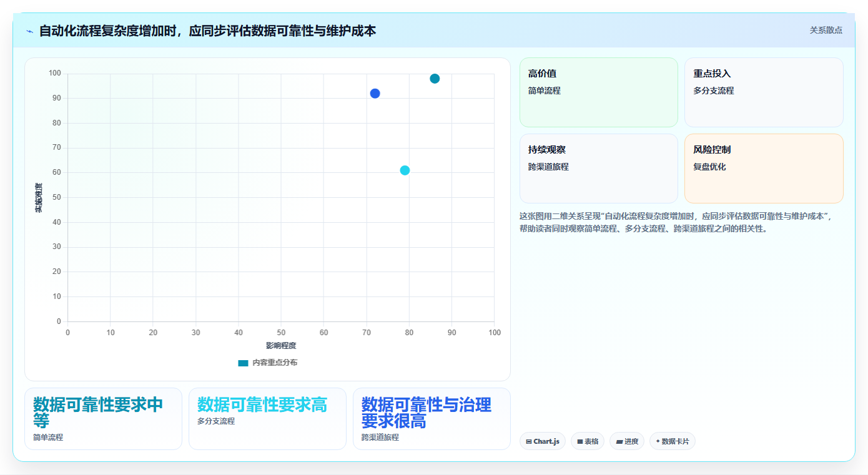The height and width of the screenshot is (475, 868).
Task: Click the chart description paragraph text
Action: pos(676,222)
